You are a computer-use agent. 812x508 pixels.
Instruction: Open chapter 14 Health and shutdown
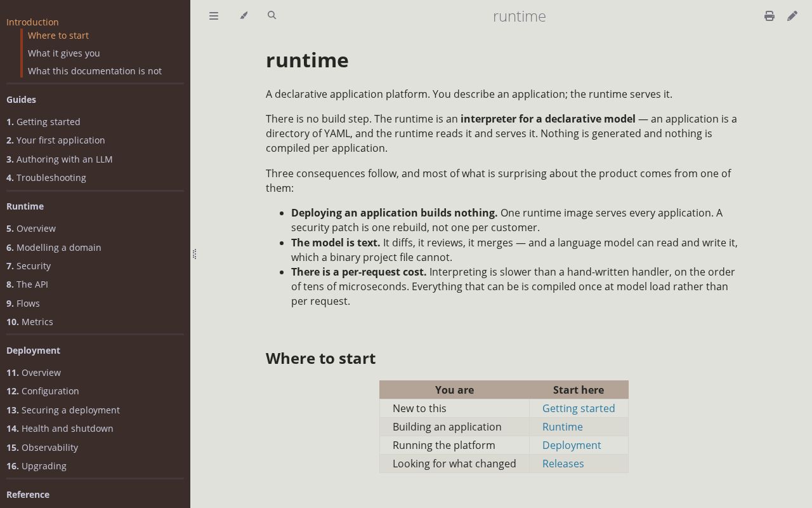tap(60, 429)
